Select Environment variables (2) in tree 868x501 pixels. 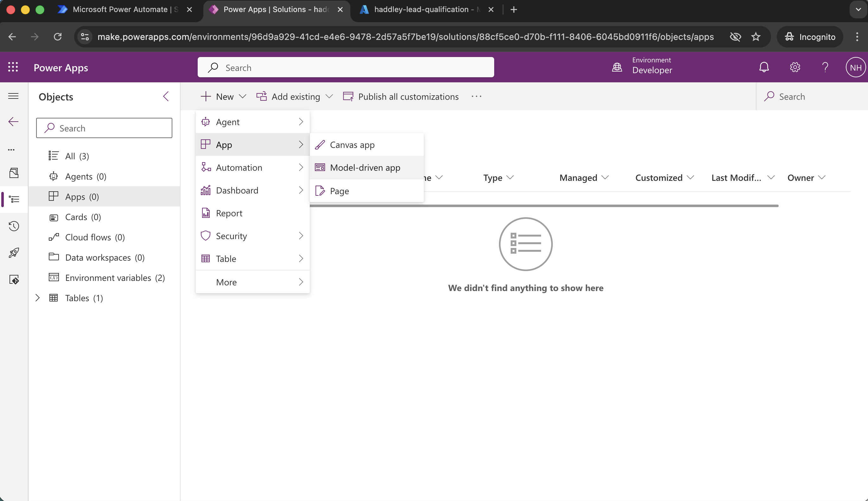(x=104, y=278)
